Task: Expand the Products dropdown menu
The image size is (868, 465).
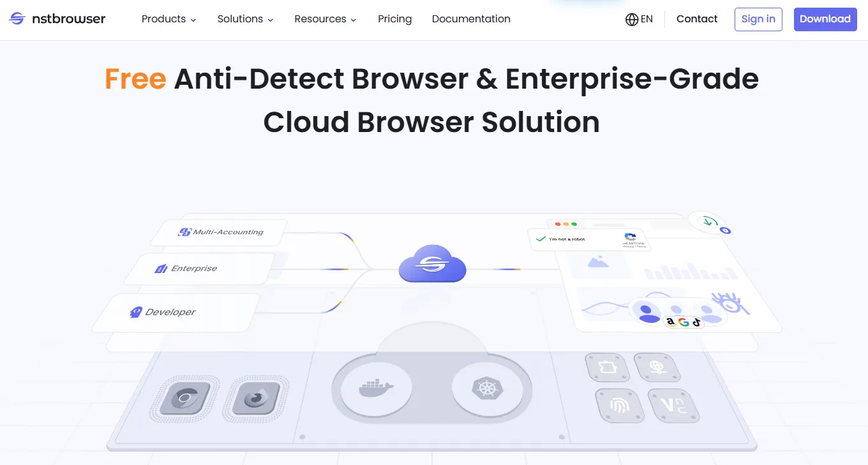Action: click(169, 19)
